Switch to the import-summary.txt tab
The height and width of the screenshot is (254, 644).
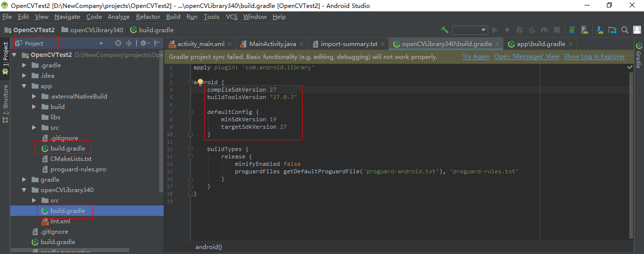pos(348,44)
